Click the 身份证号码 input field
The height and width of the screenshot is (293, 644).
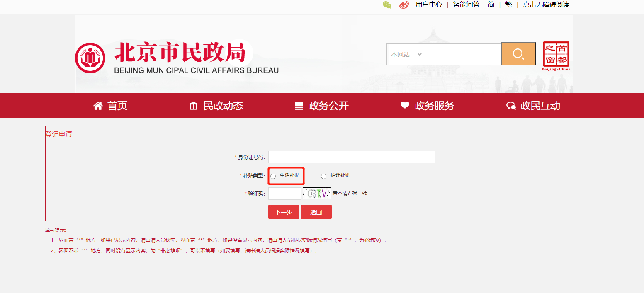352,157
